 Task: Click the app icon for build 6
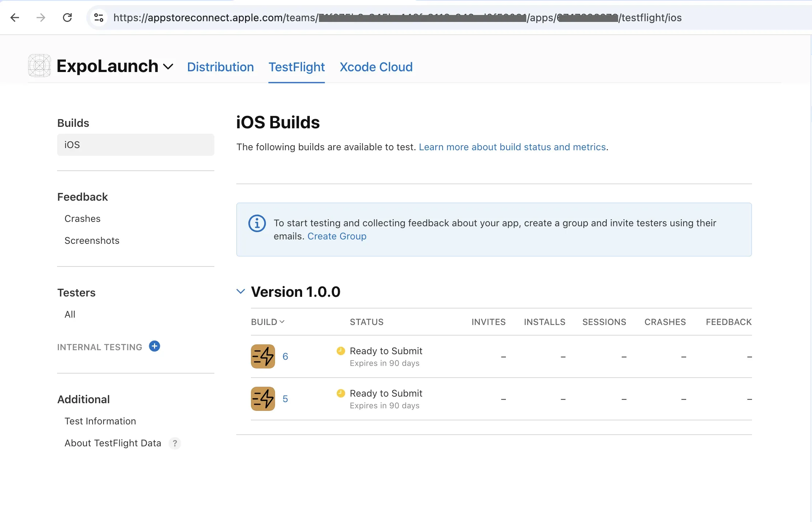click(263, 356)
